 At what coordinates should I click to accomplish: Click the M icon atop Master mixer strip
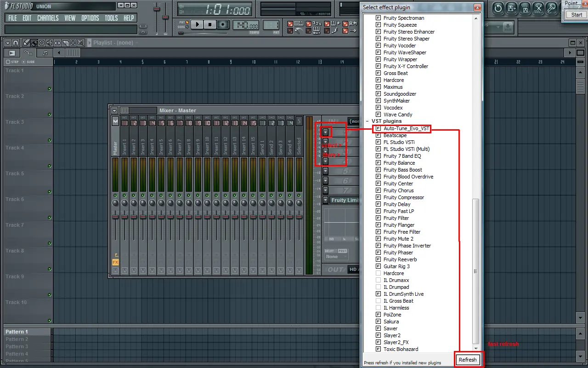pos(115,121)
